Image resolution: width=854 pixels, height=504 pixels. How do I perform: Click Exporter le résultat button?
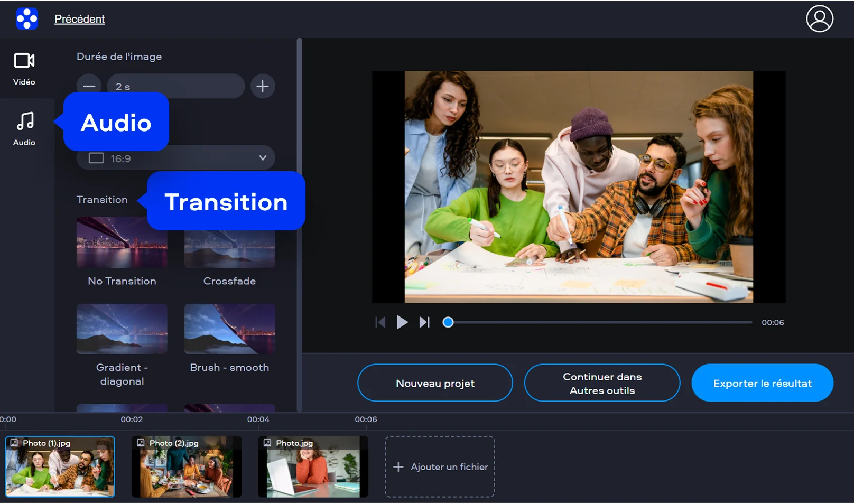pos(762,383)
